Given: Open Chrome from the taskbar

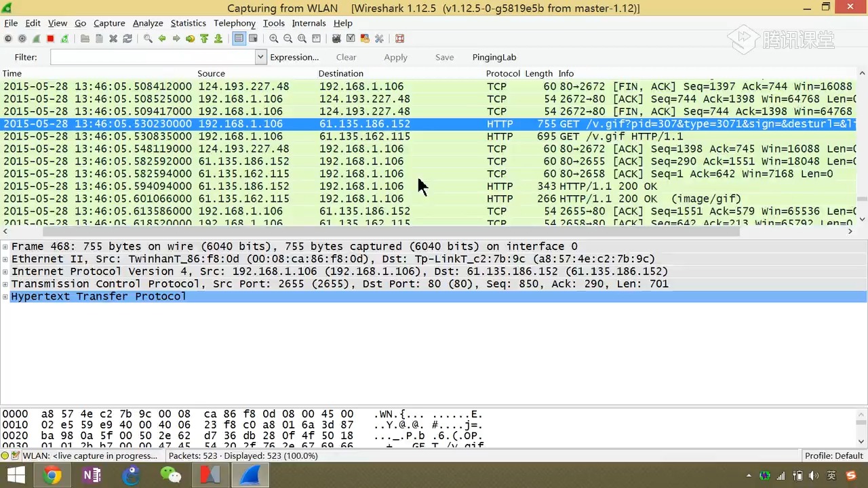Looking at the screenshot, I should (x=52, y=476).
